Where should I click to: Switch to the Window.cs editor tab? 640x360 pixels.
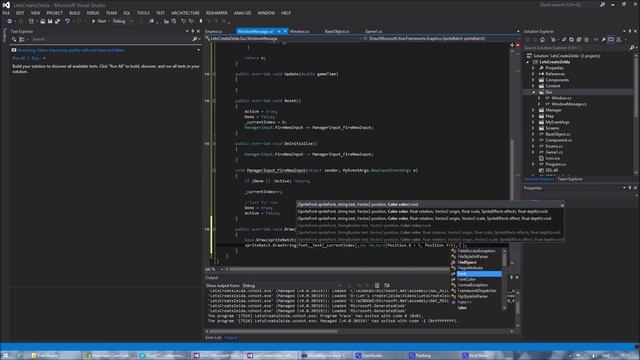point(299,31)
